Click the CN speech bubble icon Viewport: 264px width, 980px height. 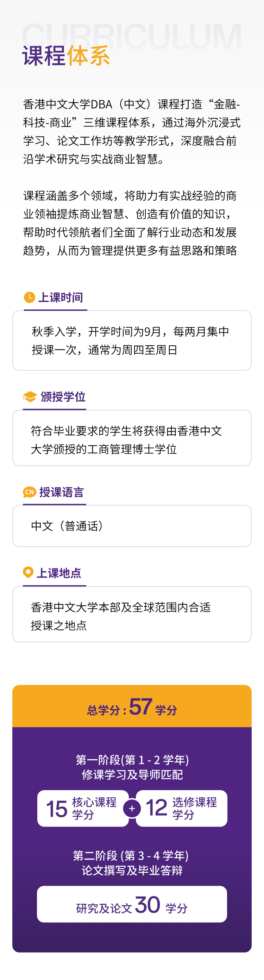pyautogui.click(x=29, y=492)
